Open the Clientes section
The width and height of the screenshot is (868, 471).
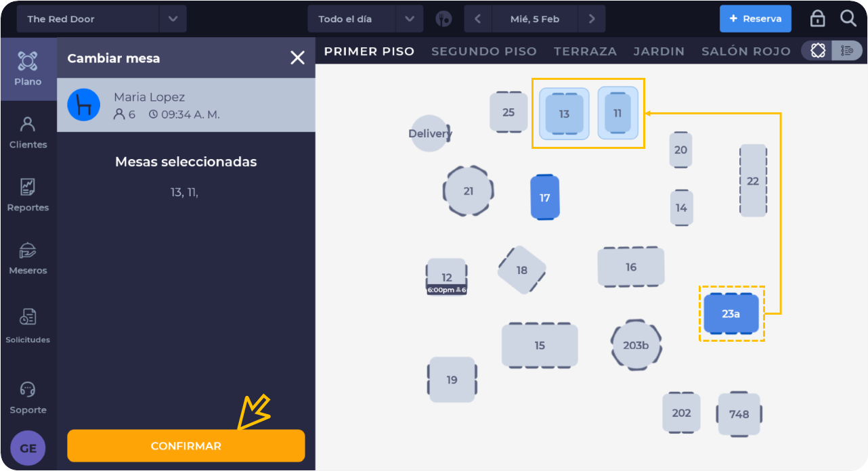(x=28, y=133)
